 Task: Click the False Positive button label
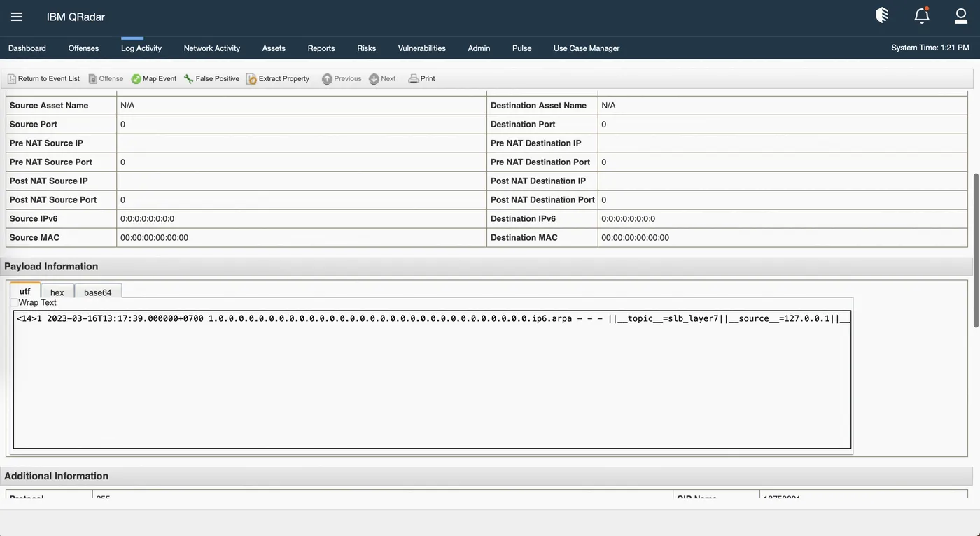click(218, 79)
